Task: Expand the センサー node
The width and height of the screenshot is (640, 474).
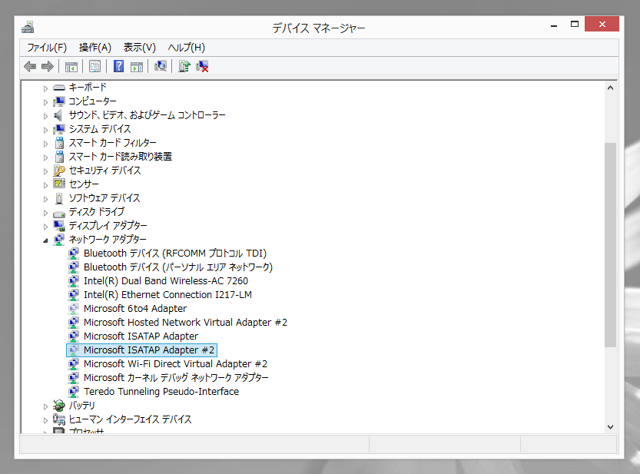Action: tap(45, 185)
